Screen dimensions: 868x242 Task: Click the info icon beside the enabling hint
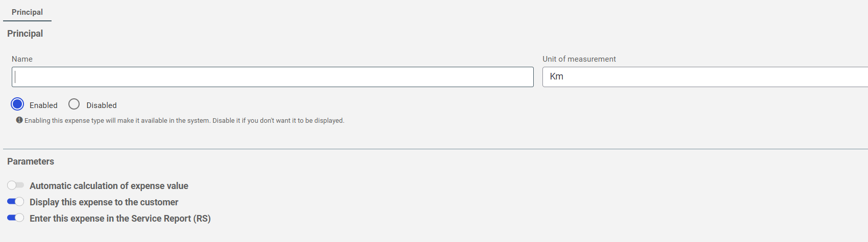coord(19,120)
